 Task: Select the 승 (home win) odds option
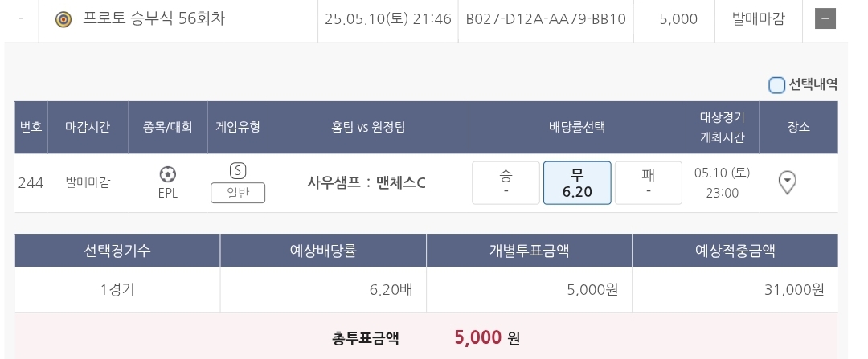click(506, 182)
